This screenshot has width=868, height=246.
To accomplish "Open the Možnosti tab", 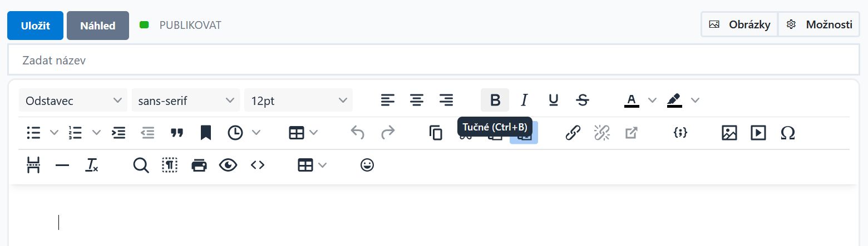I will coord(819,24).
